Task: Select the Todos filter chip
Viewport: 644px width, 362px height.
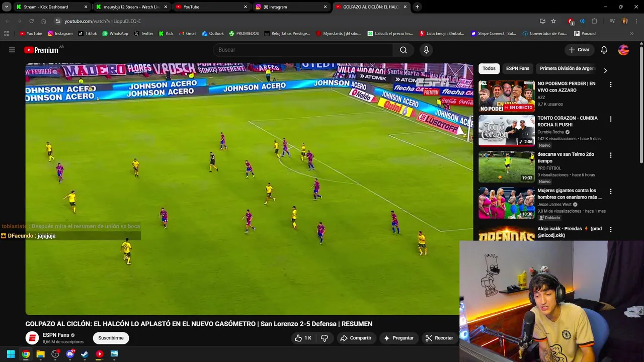Action: coord(489,68)
